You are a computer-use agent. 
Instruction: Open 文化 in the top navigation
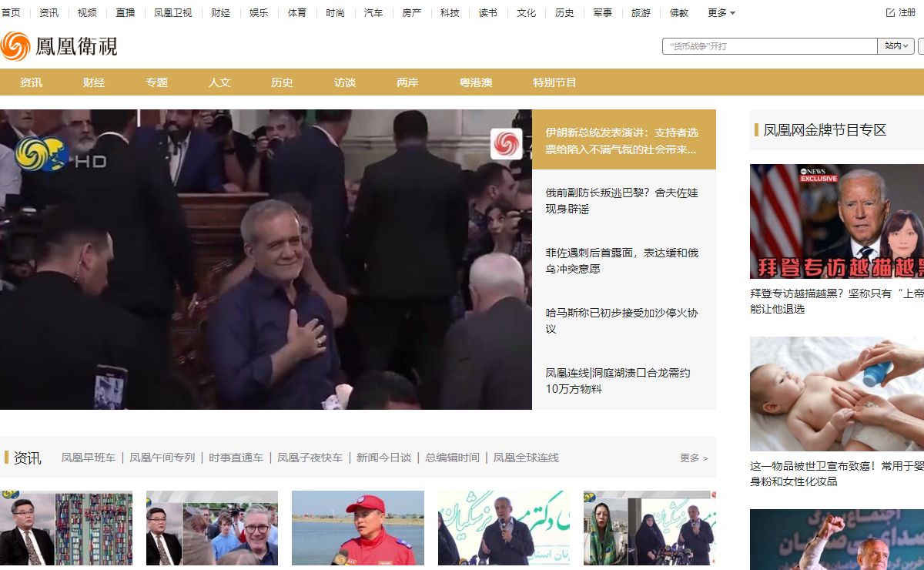(x=527, y=12)
